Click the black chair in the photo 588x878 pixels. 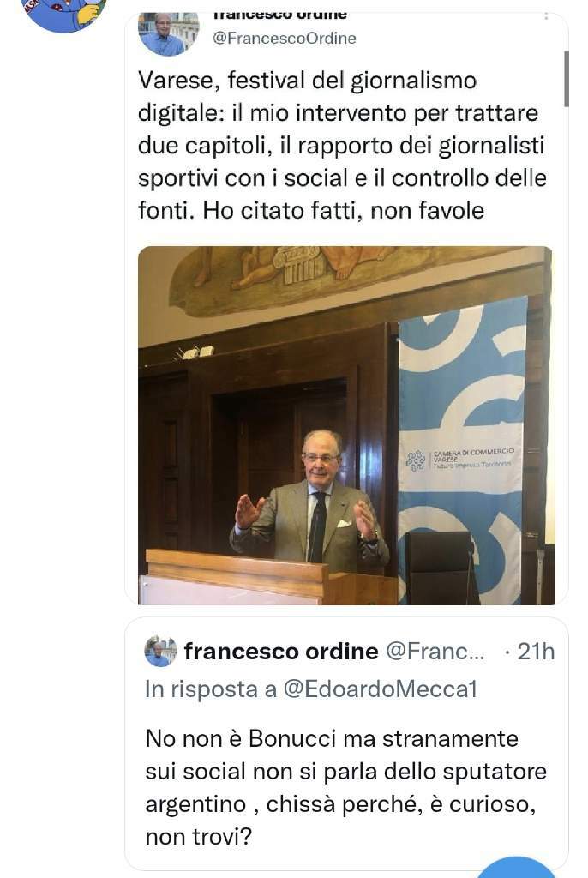(441, 568)
